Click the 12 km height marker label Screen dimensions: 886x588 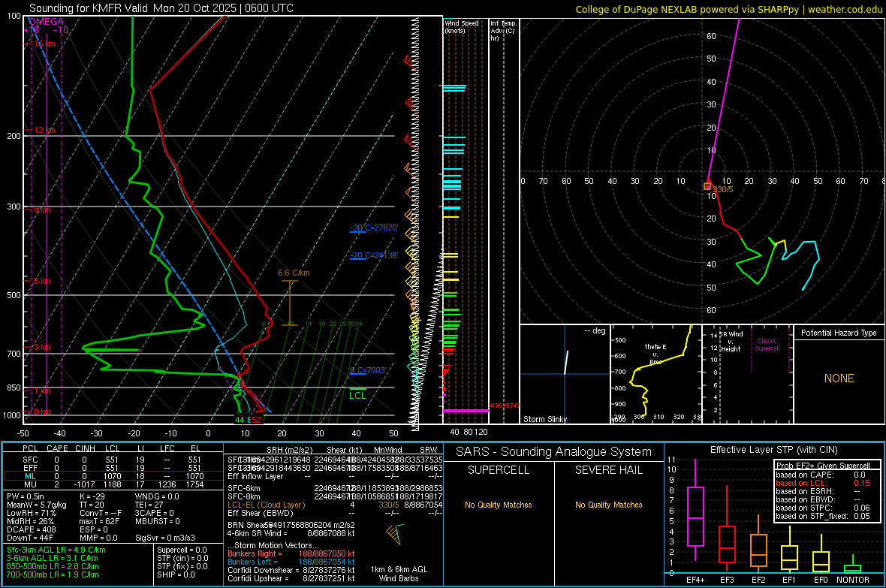pyautogui.click(x=44, y=130)
